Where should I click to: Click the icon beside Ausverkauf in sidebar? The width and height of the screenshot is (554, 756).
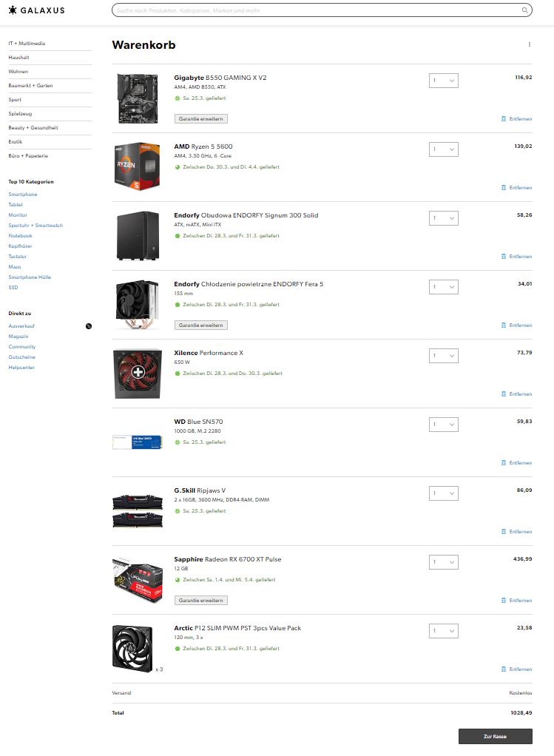click(89, 326)
